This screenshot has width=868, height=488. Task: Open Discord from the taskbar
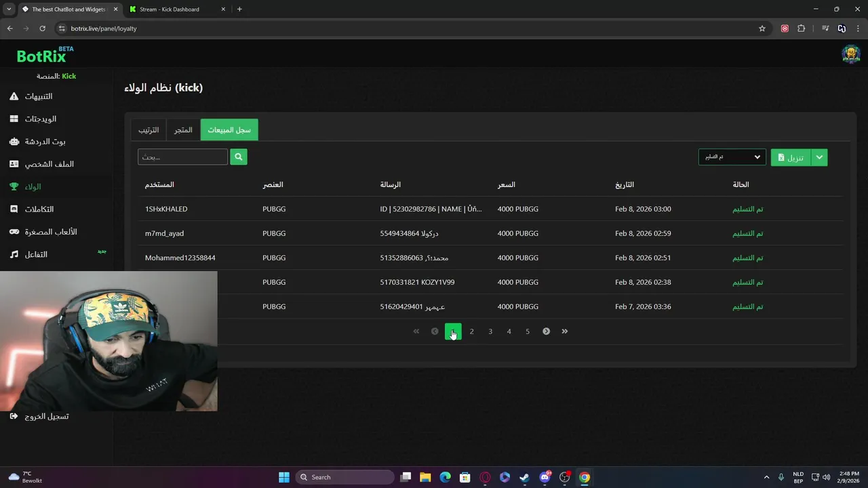pyautogui.click(x=545, y=477)
